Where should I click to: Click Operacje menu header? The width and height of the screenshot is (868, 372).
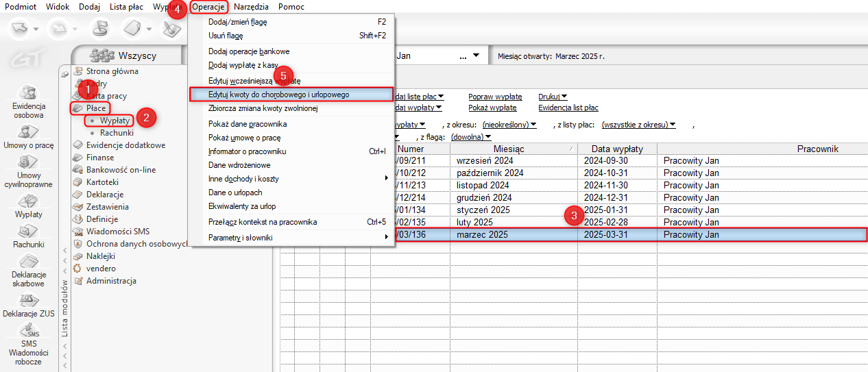coord(208,6)
